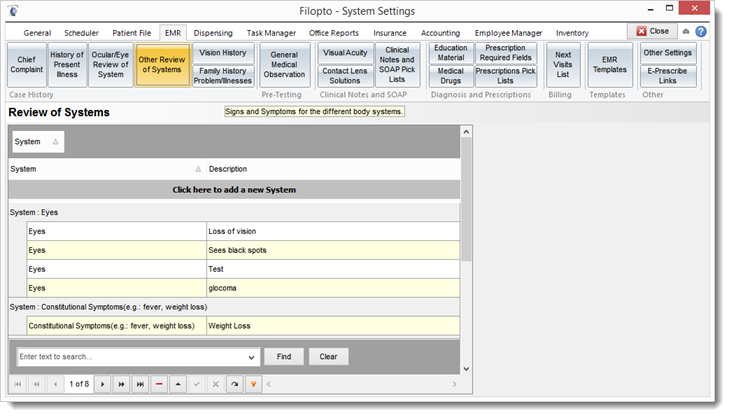The image size is (730, 417).
Task: Switch to the Dispensing tab
Action: [213, 33]
